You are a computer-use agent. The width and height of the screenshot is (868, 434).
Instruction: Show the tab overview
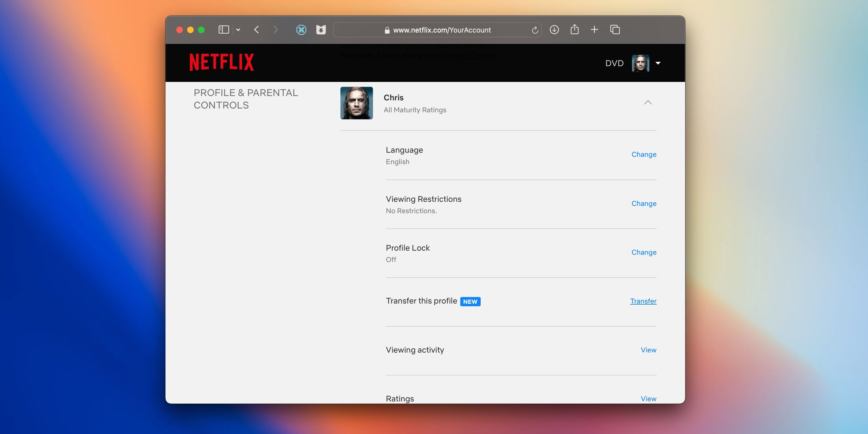coord(615,30)
